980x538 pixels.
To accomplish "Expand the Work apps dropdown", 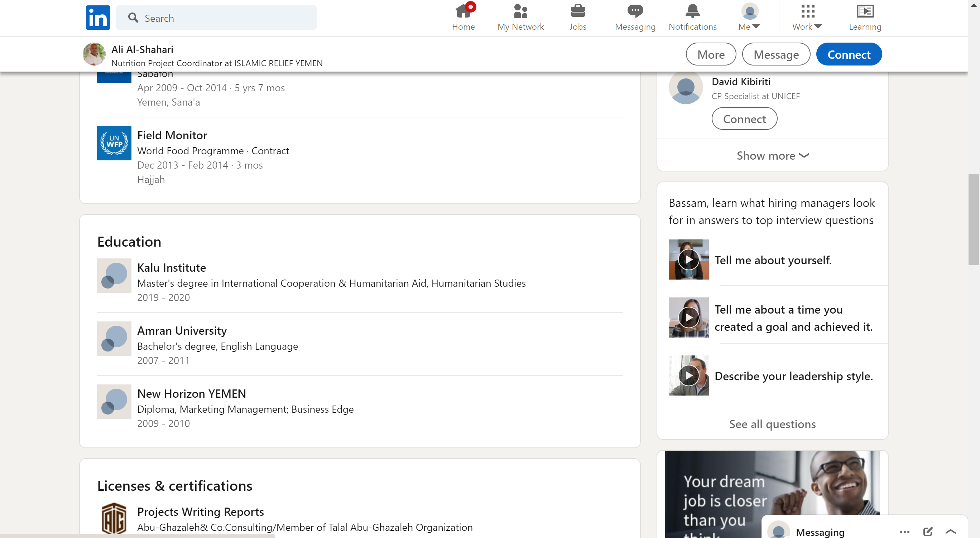I will pos(807,18).
